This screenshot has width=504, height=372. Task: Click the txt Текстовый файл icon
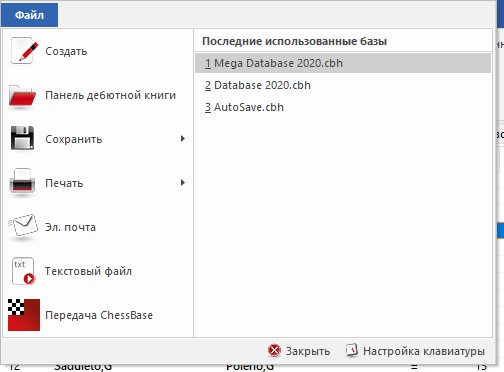coord(23,271)
